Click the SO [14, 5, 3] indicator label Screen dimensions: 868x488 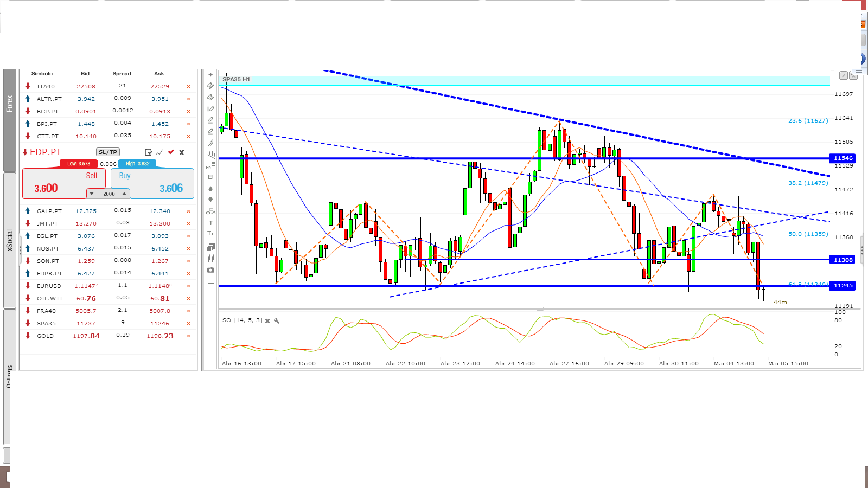pos(242,320)
